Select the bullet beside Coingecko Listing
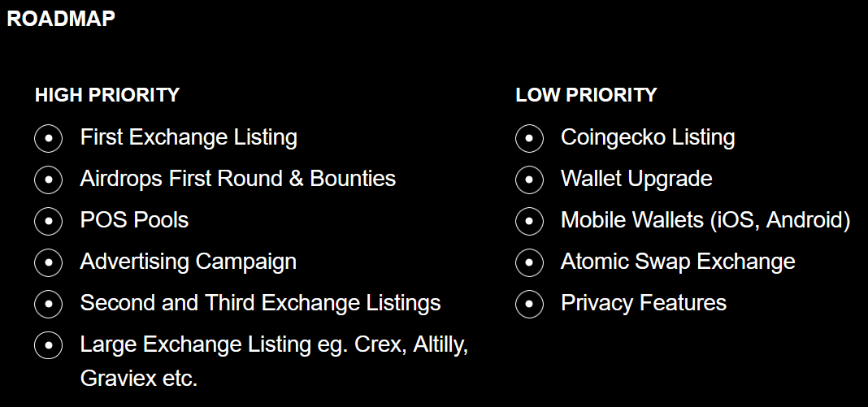868x407 pixels. [x=529, y=137]
